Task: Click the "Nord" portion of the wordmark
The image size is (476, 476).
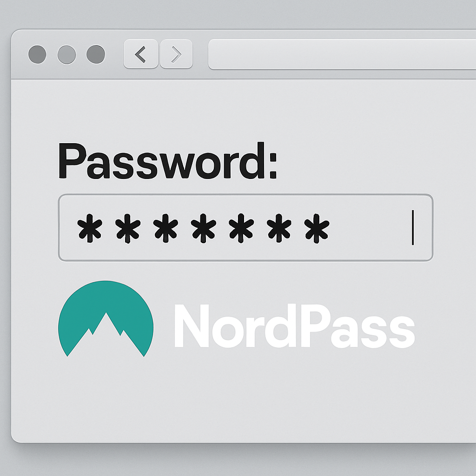Action: (235, 326)
